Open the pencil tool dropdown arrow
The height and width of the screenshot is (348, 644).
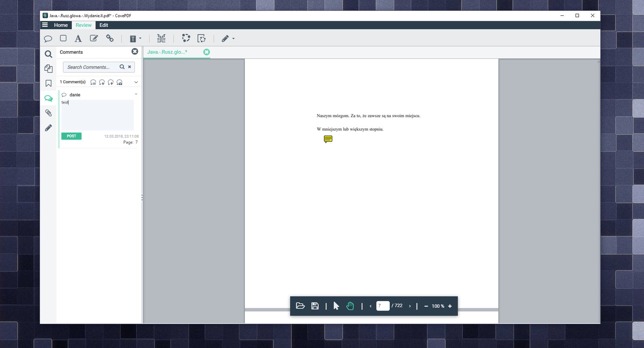click(x=234, y=39)
